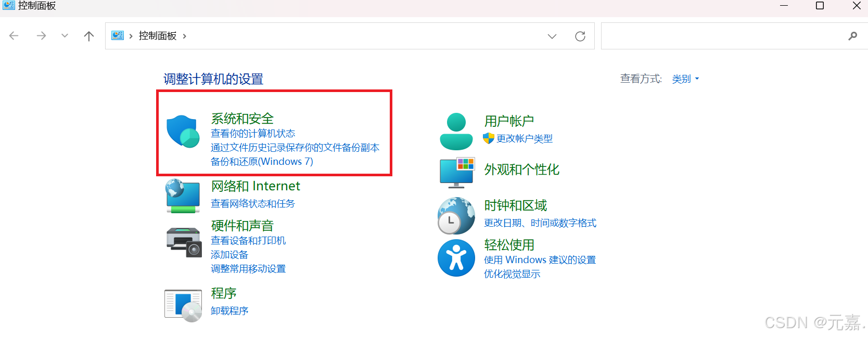
Task: Open the Ease of Access icon
Action: (456, 258)
